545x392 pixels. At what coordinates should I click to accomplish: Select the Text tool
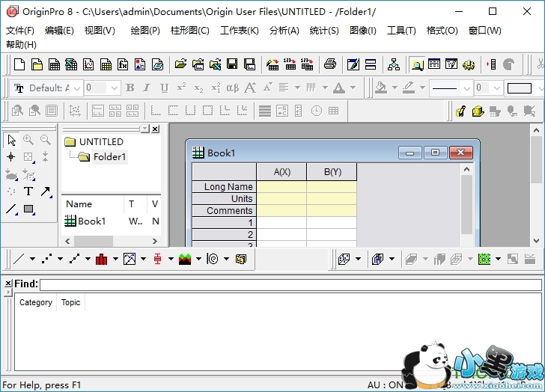click(x=28, y=192)
